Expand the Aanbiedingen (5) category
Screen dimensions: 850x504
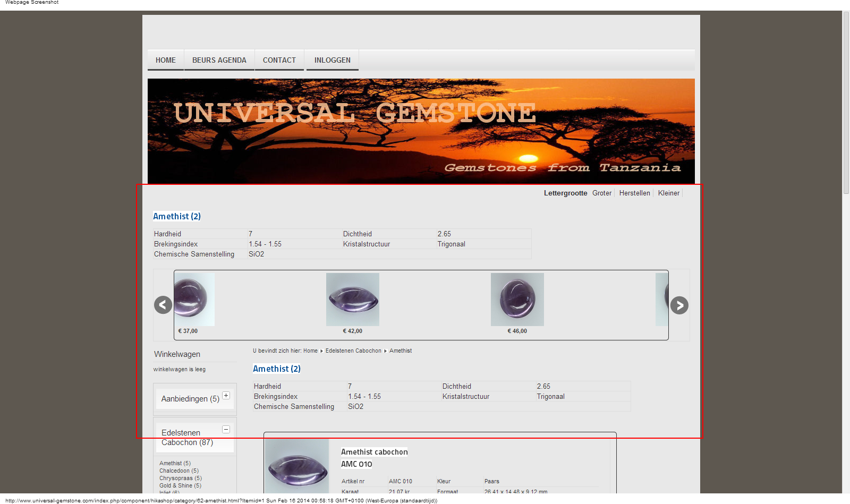pos(226,396)
